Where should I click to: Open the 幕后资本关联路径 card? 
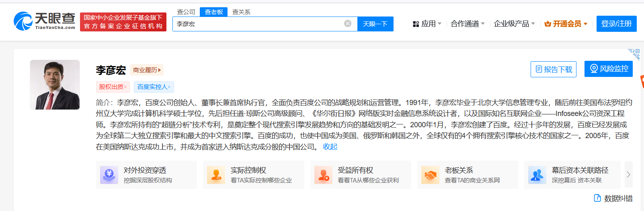click(572, 175)
